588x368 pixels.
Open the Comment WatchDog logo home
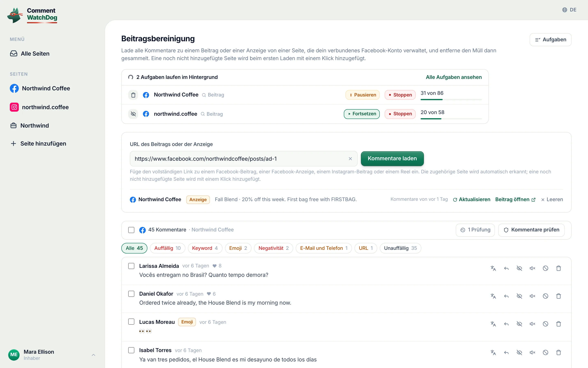coord(32,15)
